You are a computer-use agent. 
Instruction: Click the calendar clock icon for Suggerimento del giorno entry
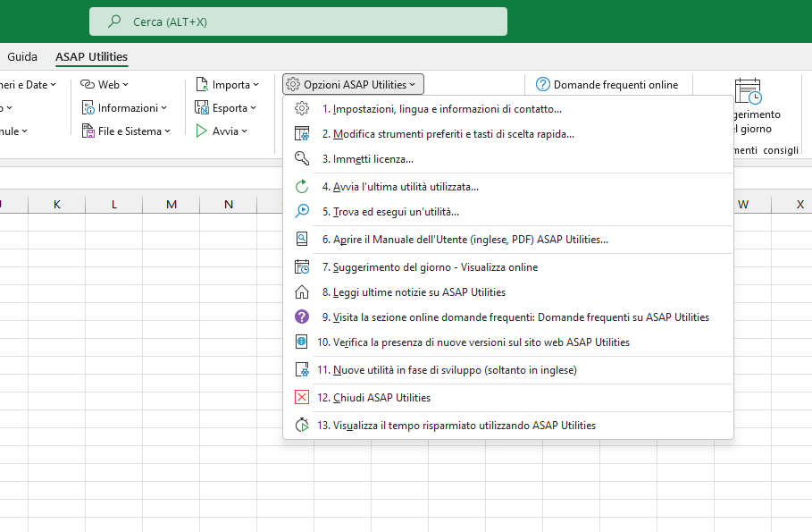[x=302, y=267]
